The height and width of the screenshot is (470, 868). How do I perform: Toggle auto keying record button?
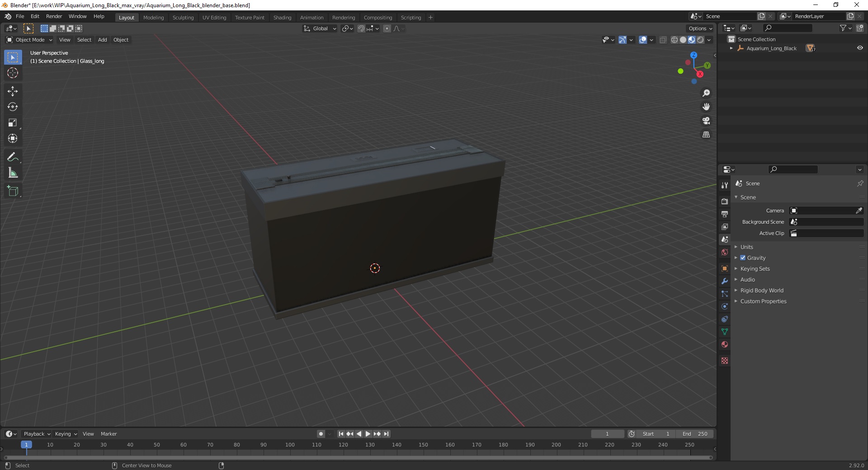(x=321, y=434)
